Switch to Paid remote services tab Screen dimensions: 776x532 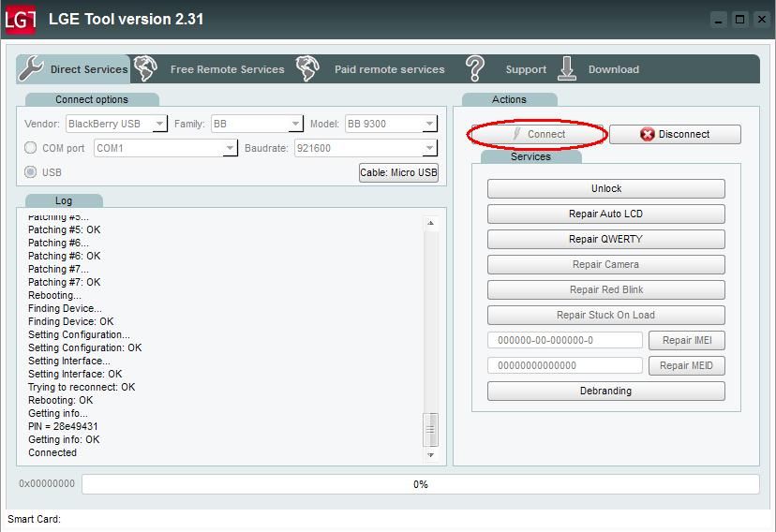[390, 69]
